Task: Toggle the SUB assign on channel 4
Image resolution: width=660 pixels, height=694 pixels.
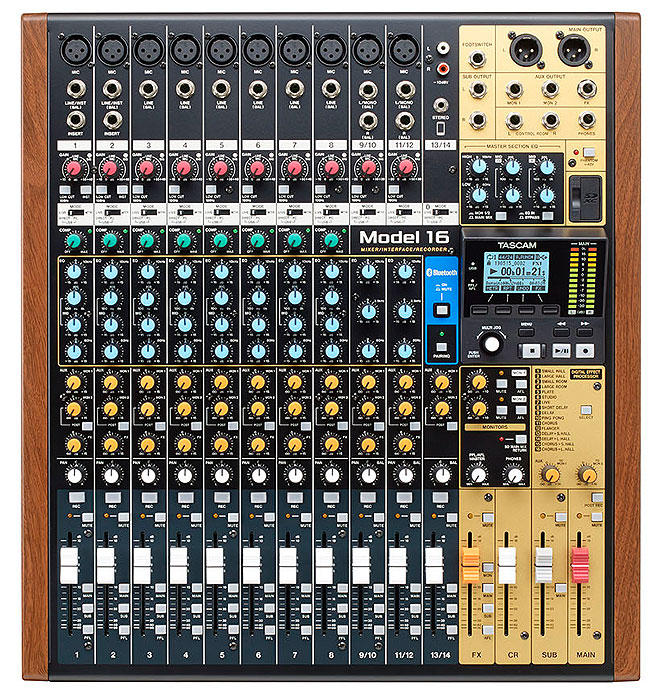Action: pyautogui.click(x=197, y=609)
